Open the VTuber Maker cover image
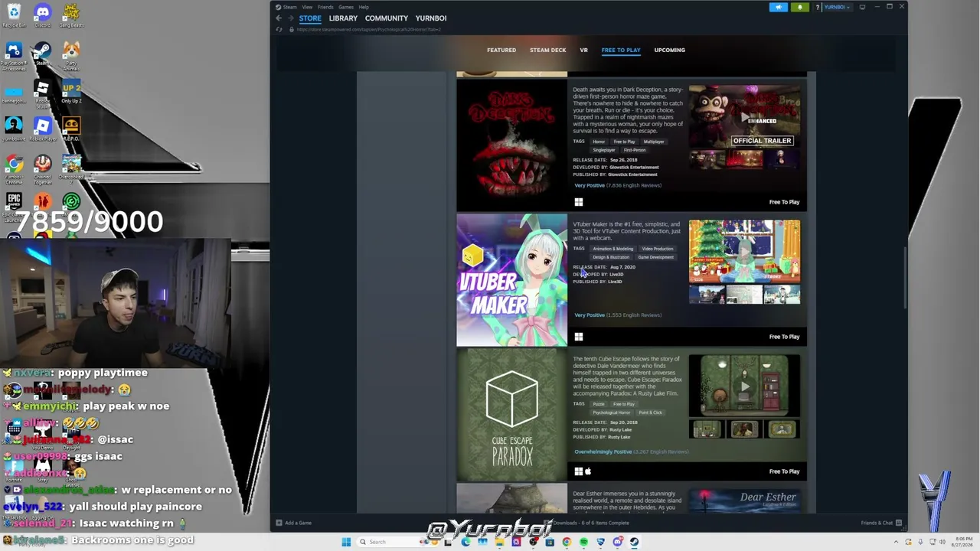This screenshot has width=980, height=551. click(512, 280)
